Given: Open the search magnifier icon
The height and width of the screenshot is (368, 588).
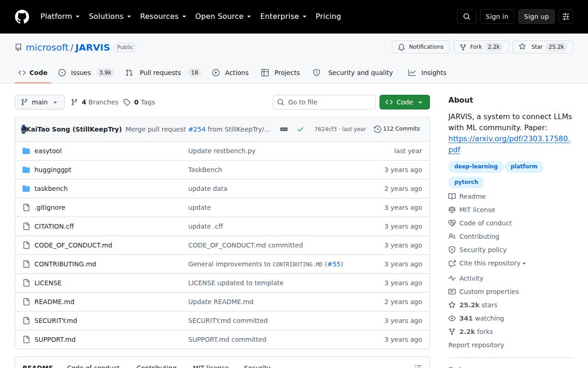Looking at the screenshot, I should click(x=467, y=17).
